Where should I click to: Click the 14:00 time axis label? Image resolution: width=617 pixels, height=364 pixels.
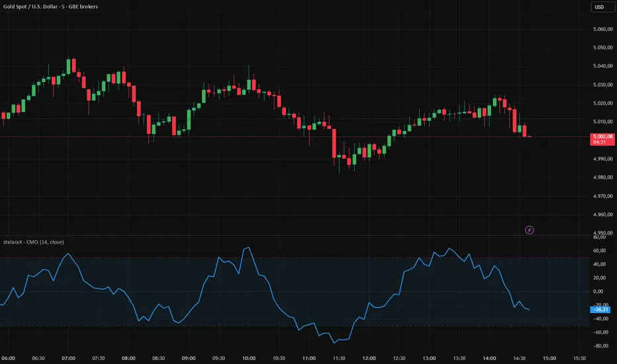[x=489, y=358]
